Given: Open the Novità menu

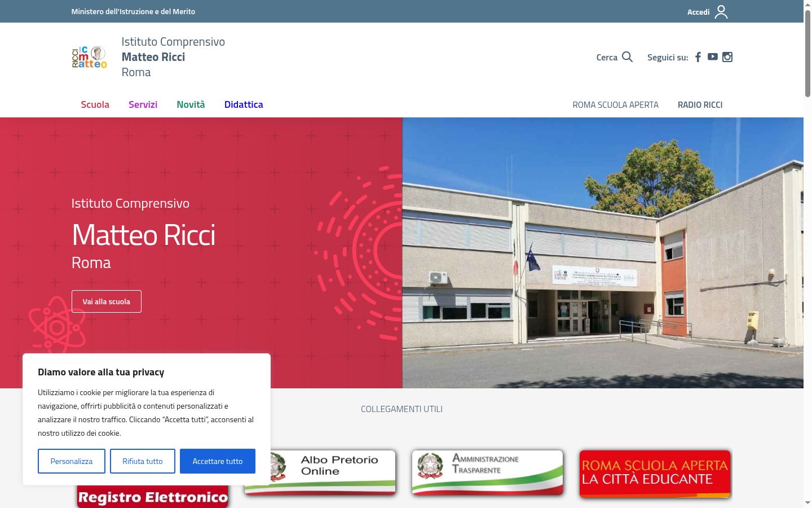Looking at the screenshot, I should [x=191, y=104].
